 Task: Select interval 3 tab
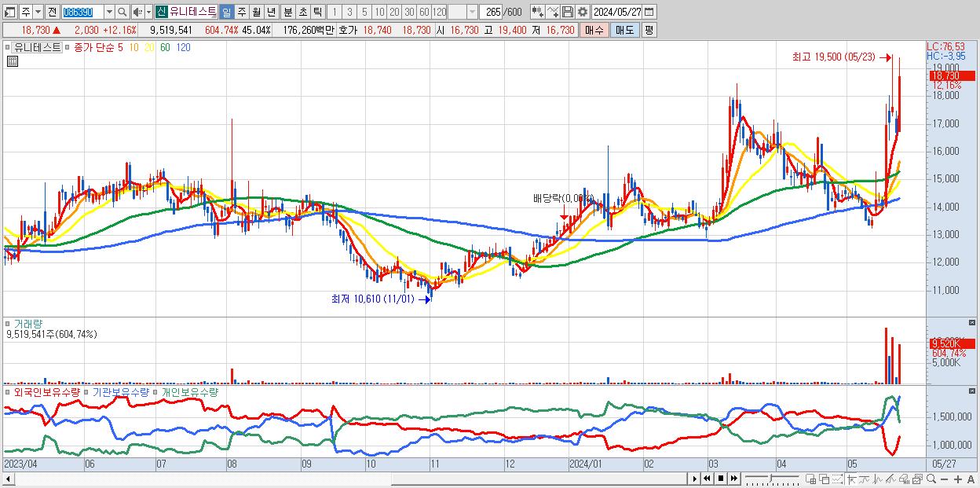click(x=349, y=12)
